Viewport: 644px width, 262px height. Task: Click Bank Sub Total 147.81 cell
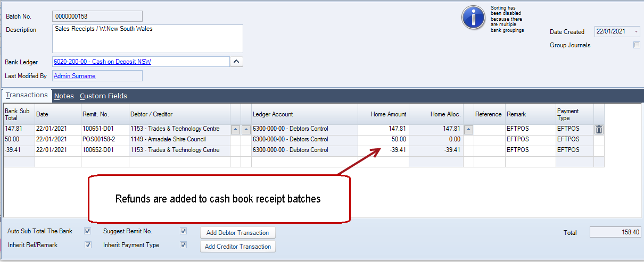point(19,129)
